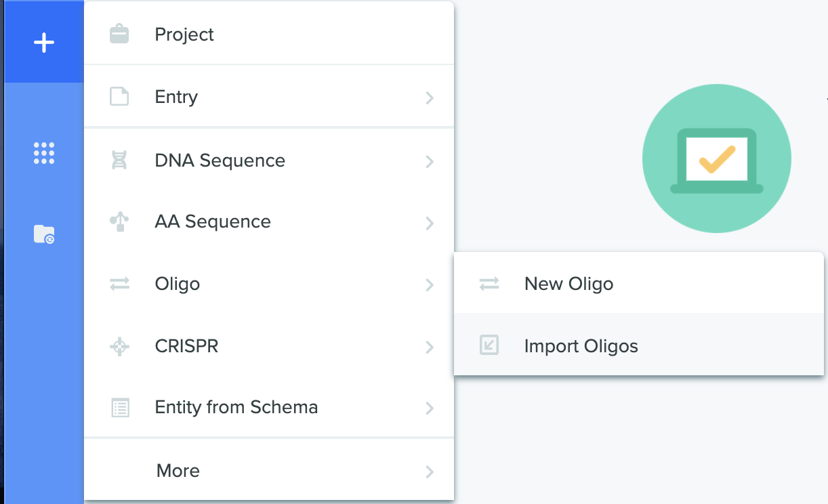The image size is (828, 504).
Task: Expand the CRISPR submenu chevron
Action: [x=429, y=347]
